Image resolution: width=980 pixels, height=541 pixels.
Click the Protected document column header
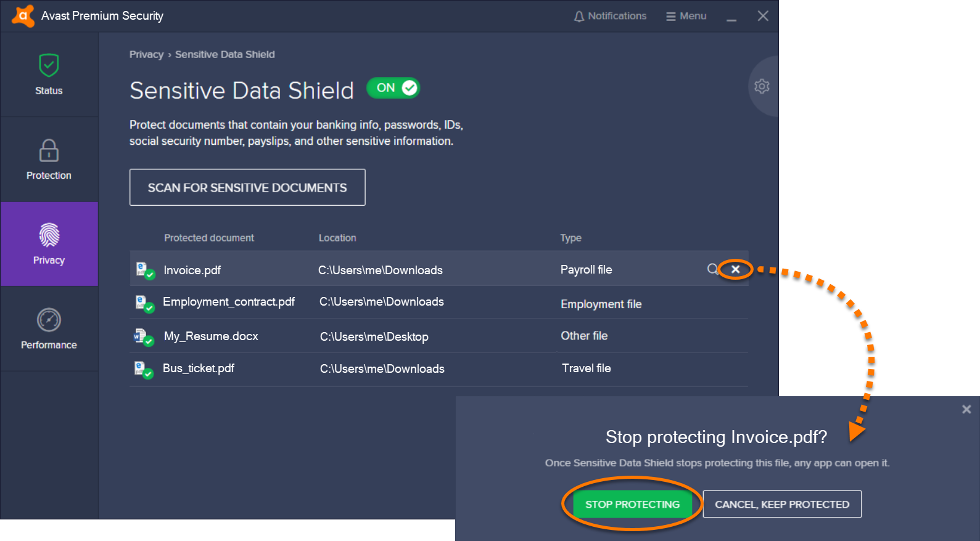coord(209,238)
